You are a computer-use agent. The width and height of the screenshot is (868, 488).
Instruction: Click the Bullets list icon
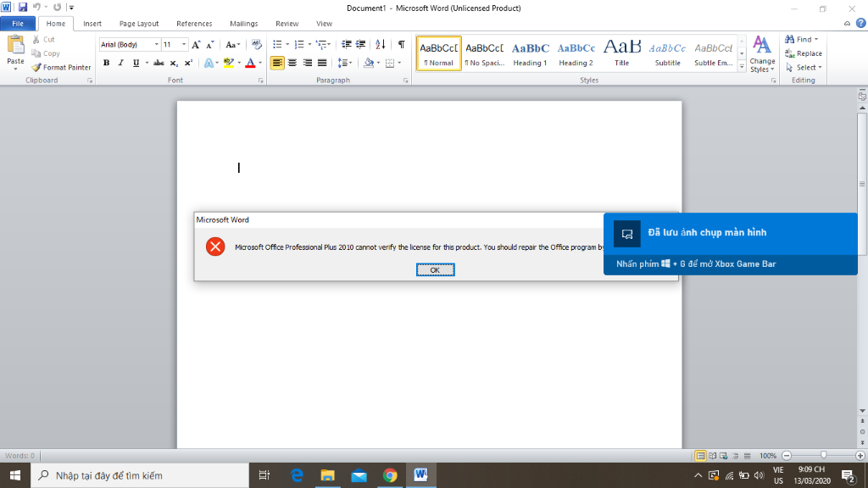pyautogui.click(x=277, y=45)
